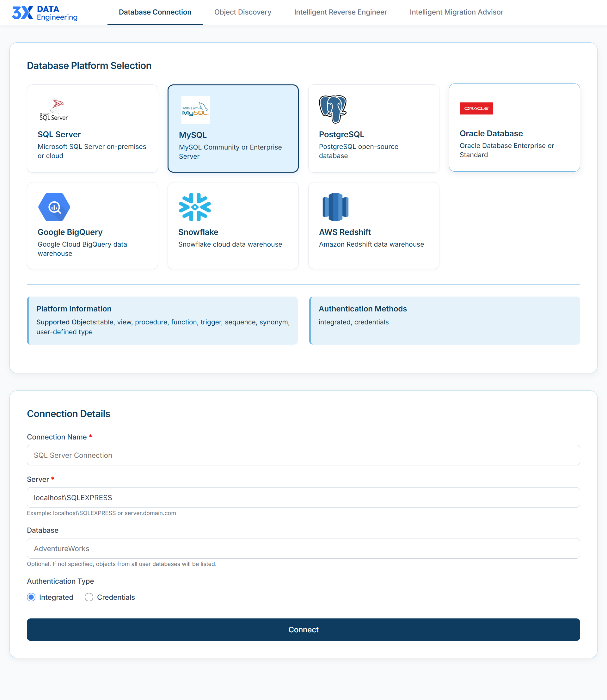This screenshot has width=607, height=700.
Task: Click the Authentication Methods heading
Action: [363, 309]
